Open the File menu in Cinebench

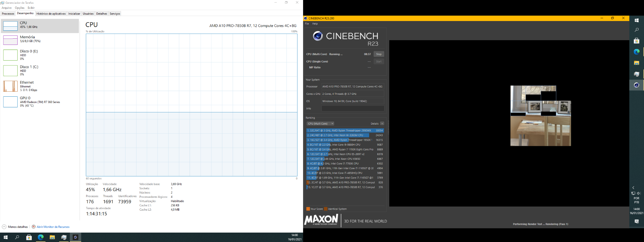pyautogui.click(x=307, y=24)
